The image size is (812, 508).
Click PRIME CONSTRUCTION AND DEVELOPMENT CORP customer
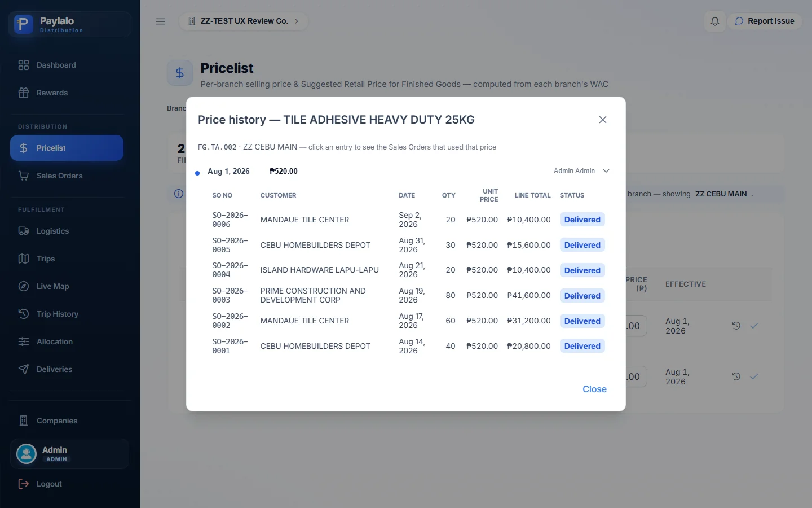(x=313, y=295)
